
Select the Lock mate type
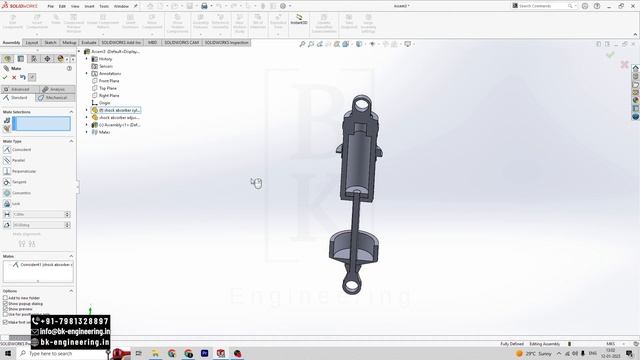[12, 203]
